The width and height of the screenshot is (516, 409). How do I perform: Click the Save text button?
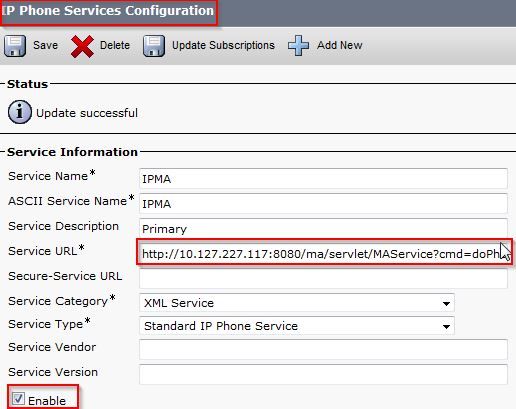point(45,45)
